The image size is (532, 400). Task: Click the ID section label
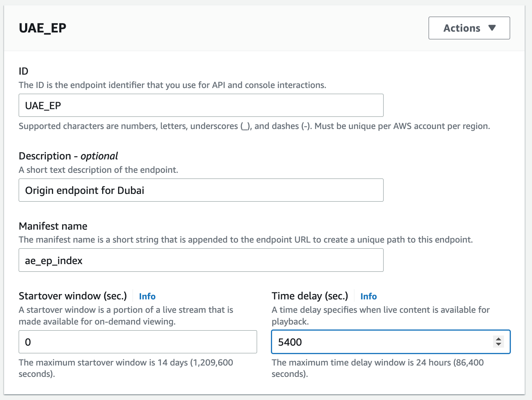tap(24, 71)
